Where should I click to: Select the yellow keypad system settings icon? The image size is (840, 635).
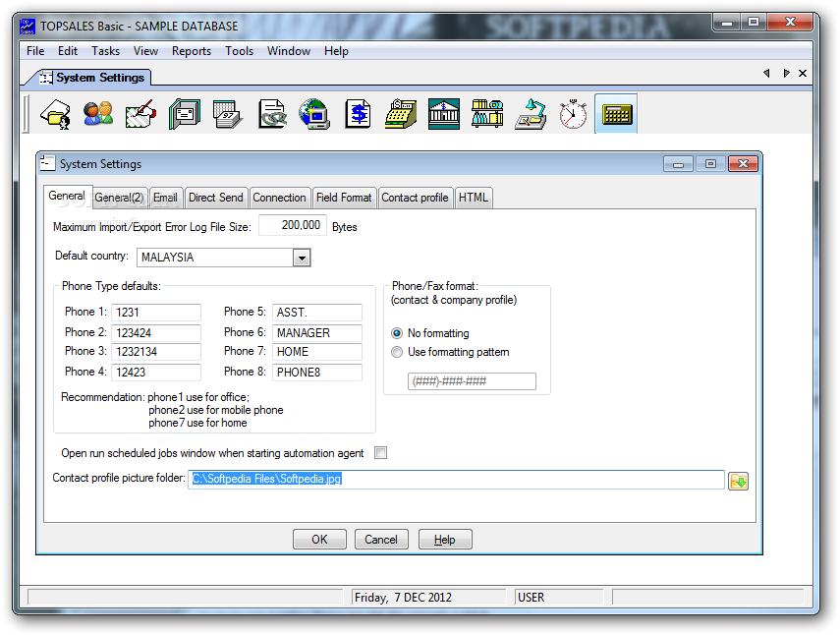click(x=616, y=114)
